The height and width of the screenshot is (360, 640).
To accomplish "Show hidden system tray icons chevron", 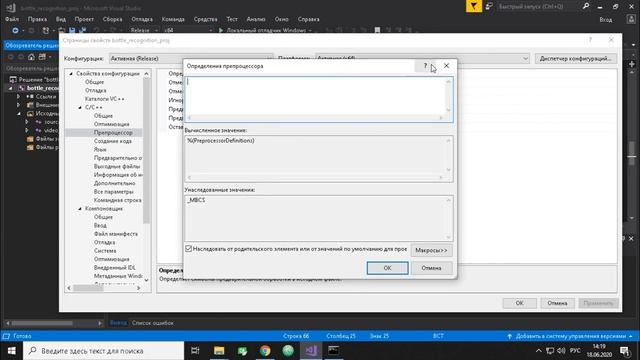I will (x=538, y=351).
